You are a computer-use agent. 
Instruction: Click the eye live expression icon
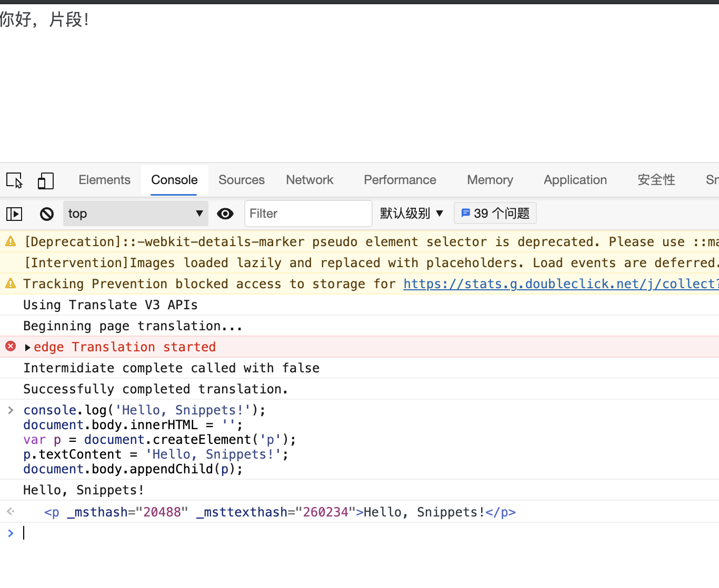225,214
